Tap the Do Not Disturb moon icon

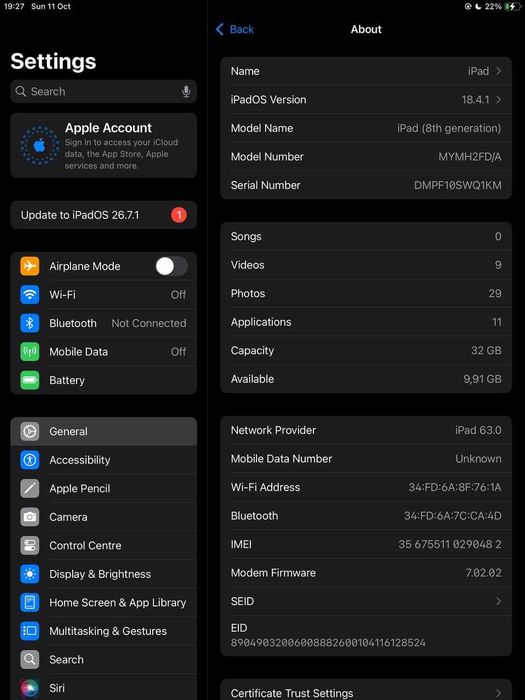click(x=479, y=6)
